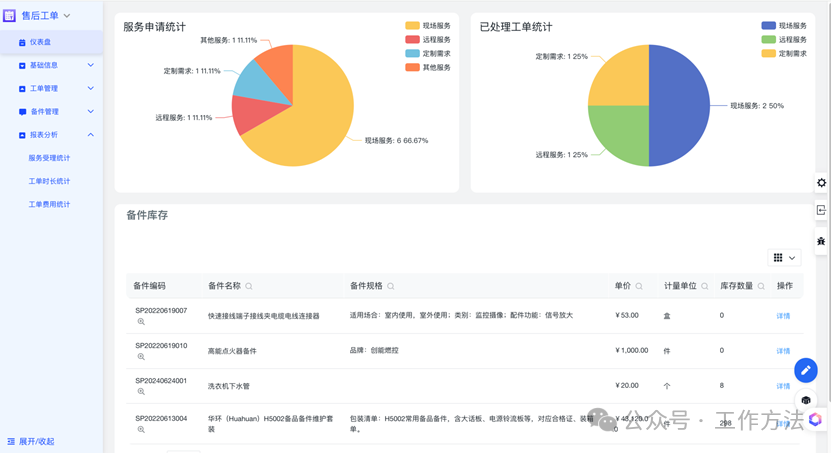The width and height of the screenshot is (831, 453).
Task: Click the logout icon on right edge
Action: point(821,210)
